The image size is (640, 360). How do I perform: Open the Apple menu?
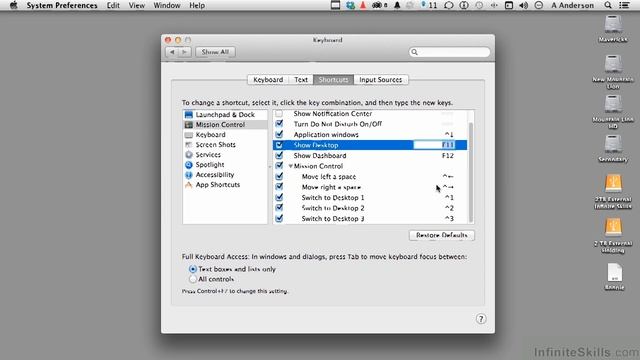point(13,5)
